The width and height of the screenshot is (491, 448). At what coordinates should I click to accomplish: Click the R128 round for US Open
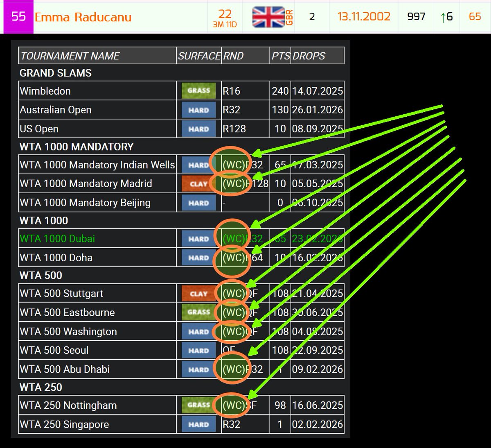point(234,129)
